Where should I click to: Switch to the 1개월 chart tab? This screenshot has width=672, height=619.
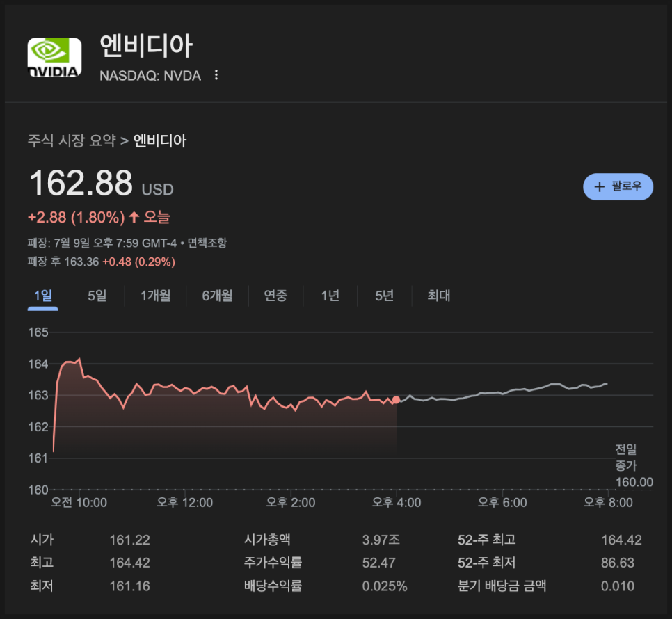click(156, 296)
